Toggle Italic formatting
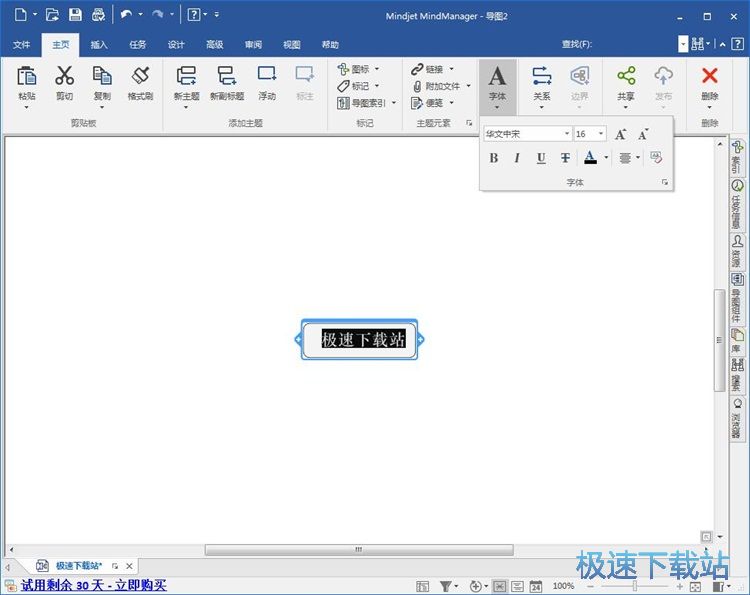 pyautogui.click(x=517, y=158)
